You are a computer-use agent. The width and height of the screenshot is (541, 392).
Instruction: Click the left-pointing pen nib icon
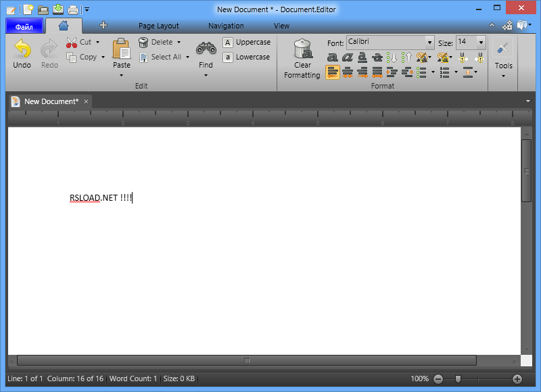point(479,57)
